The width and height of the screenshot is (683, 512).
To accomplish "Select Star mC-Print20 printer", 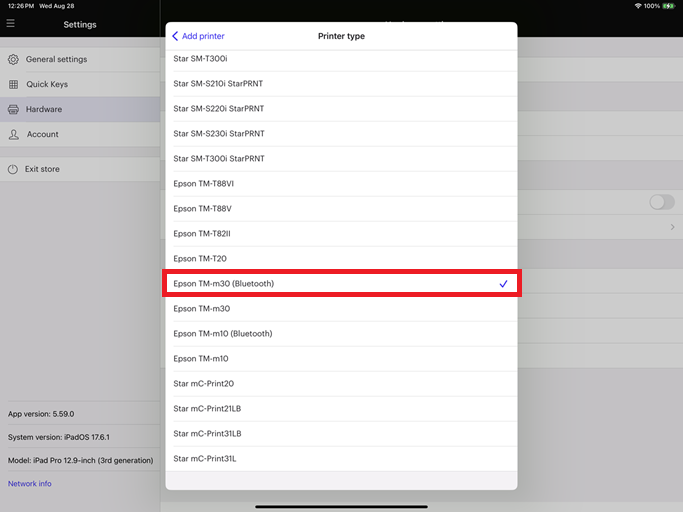I will tap(342, 384).
